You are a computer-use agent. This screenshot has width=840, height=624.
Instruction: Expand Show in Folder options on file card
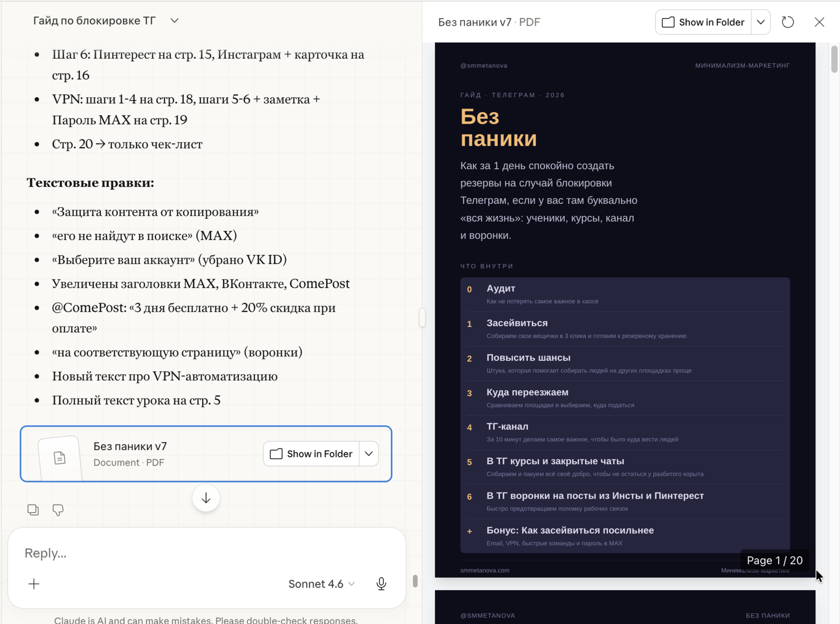coord(368,454)
